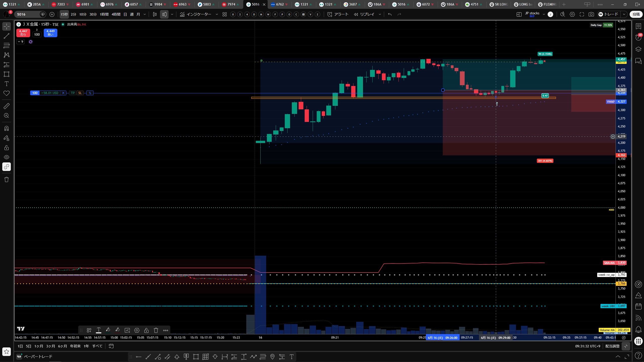Expand the bottom trading panel chevron
The height and width of the screenshot is (362, 644).
point(618,357)
